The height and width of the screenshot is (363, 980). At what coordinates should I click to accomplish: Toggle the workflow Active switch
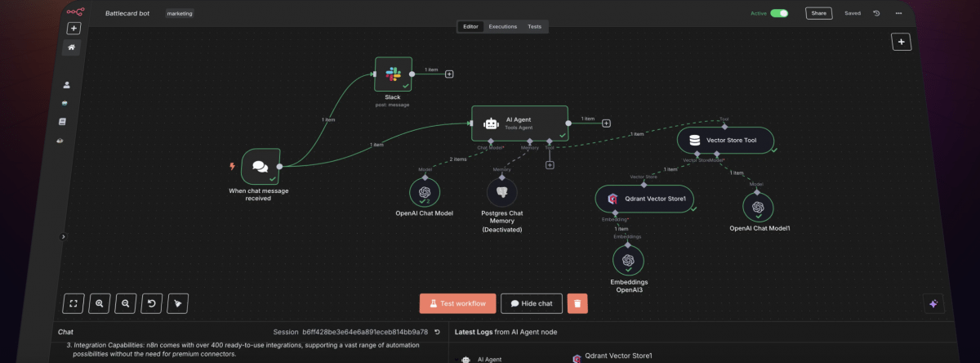pyautogui.click(x=779, y=13)
